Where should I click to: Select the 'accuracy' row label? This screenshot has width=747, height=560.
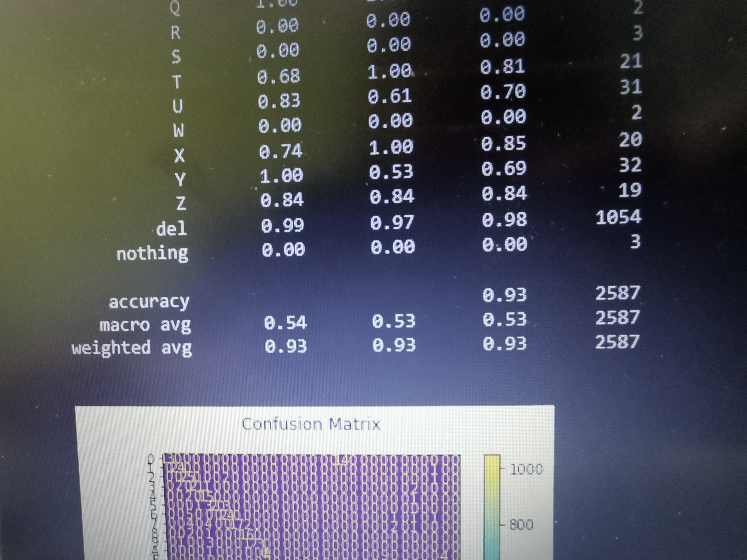click(149, 302)
